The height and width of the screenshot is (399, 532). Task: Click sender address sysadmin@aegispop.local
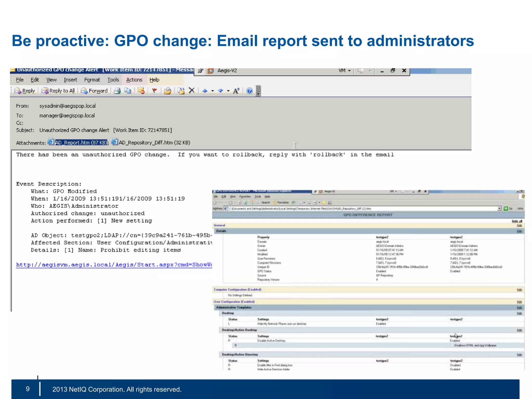click(68, 106)
